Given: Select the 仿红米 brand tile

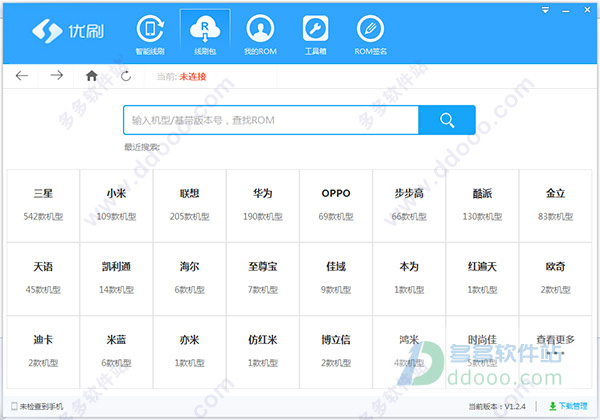Looking at the screenshot, I should pyautogui.click(x=262, y=352).
